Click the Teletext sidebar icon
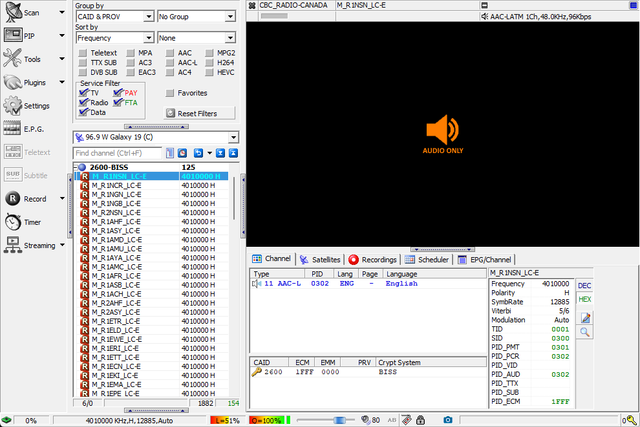 click(x=13, y=152)
